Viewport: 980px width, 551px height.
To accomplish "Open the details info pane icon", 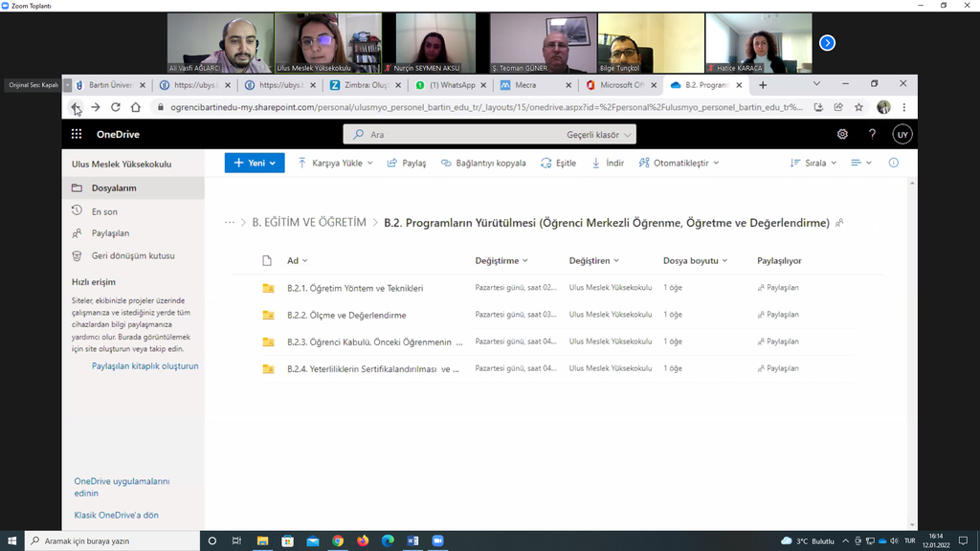I will tap(893, 164).
